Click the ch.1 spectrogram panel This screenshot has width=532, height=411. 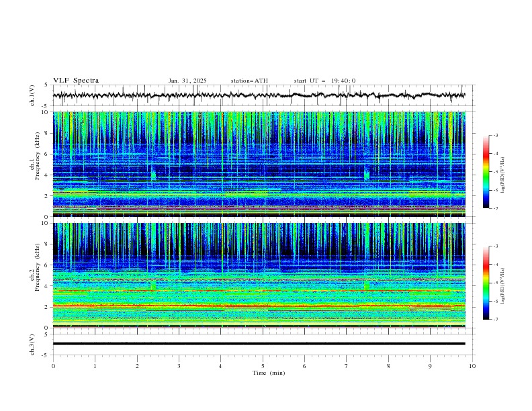[259, 164]
